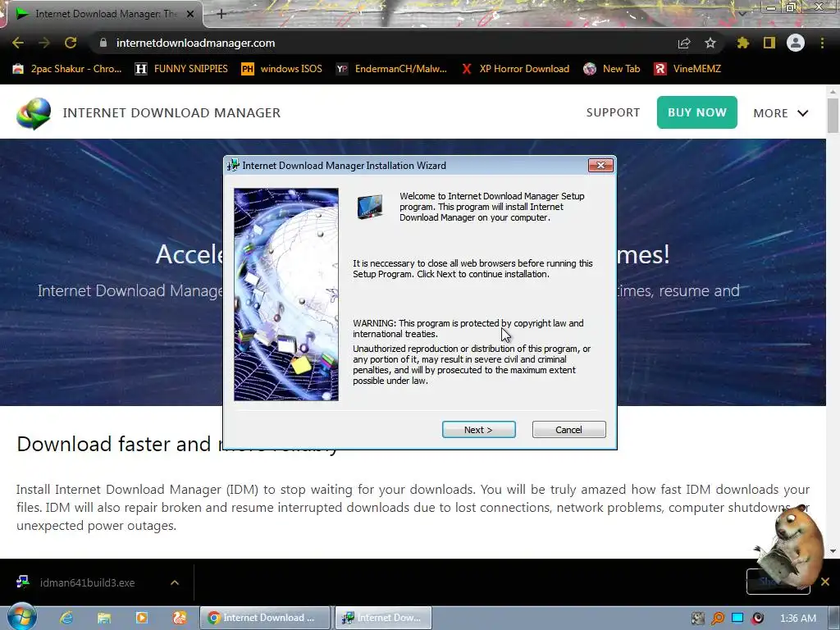
Task: Close the Installation Wizard dialog
Action: [x=600, y=166]
